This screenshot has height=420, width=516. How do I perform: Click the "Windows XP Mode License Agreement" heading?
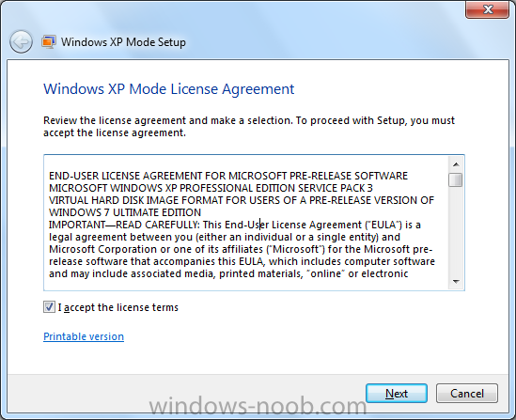click(169, 89)
